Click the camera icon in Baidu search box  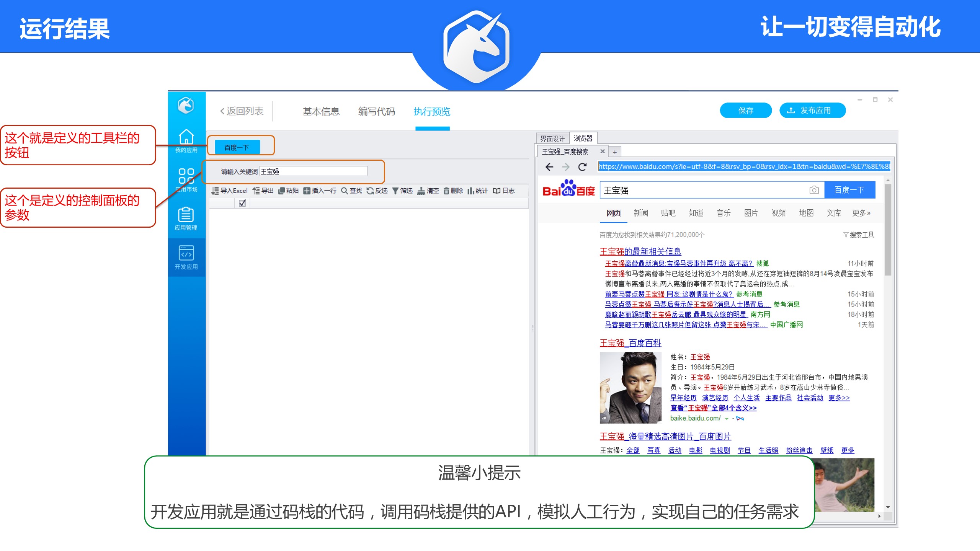(814, 190)
